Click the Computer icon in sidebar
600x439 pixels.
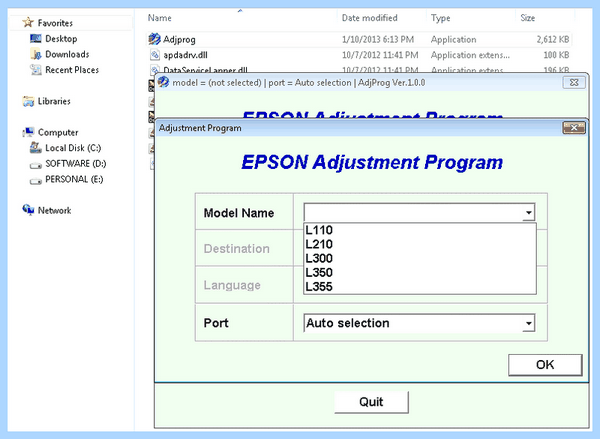[x=28, y=132]
